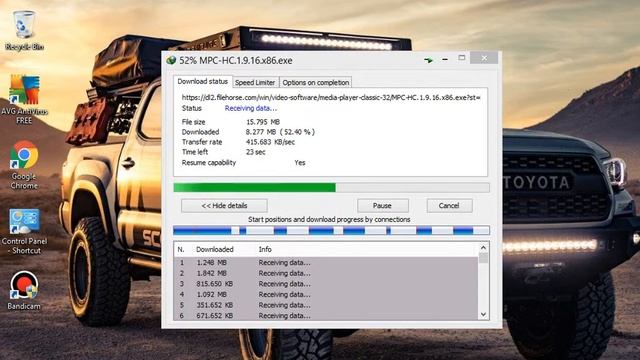Click the connections list scrollbar thumb
Viewport: 640px width, 360px height.
[484, 258]
